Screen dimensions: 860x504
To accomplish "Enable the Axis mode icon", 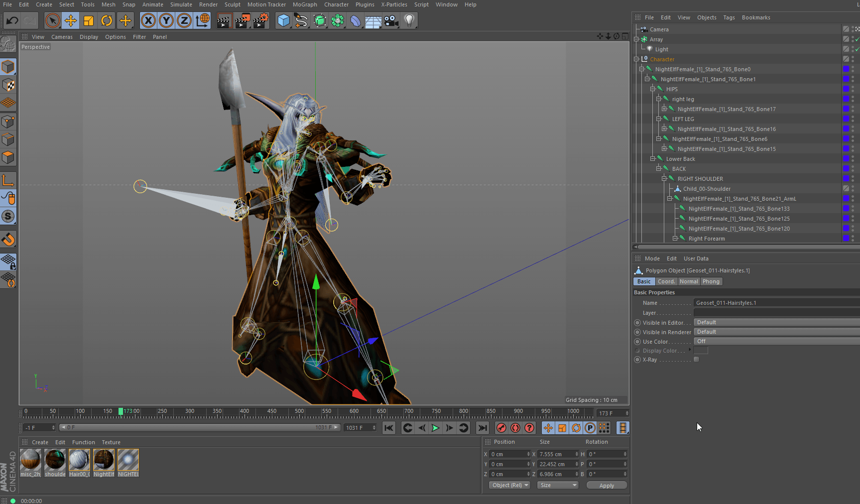I will [x=8, y=180].
